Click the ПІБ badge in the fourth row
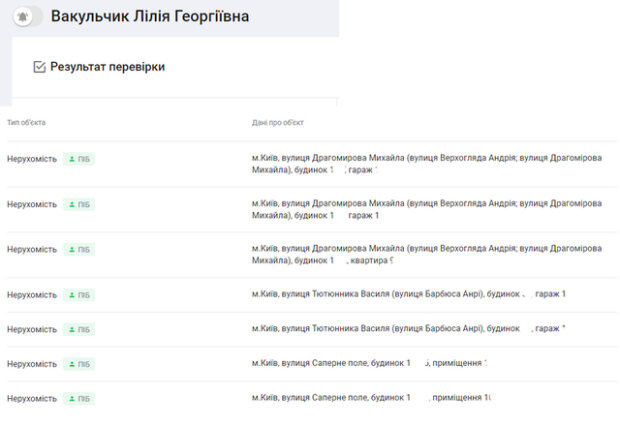 tap(78, 295)
